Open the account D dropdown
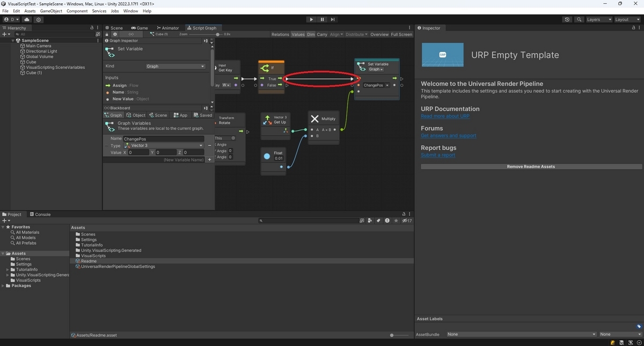644x346 pixels. click(11, 19)
